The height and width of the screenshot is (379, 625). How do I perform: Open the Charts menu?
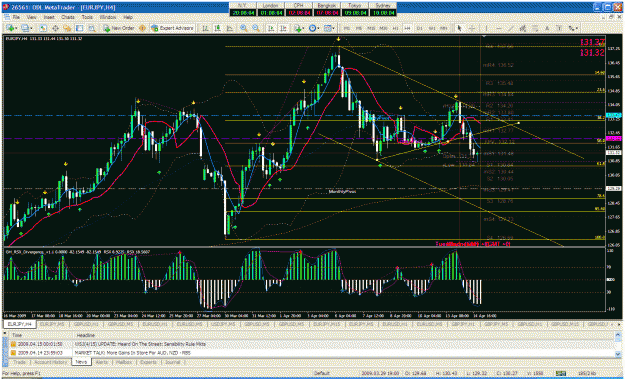pos(68,18)
